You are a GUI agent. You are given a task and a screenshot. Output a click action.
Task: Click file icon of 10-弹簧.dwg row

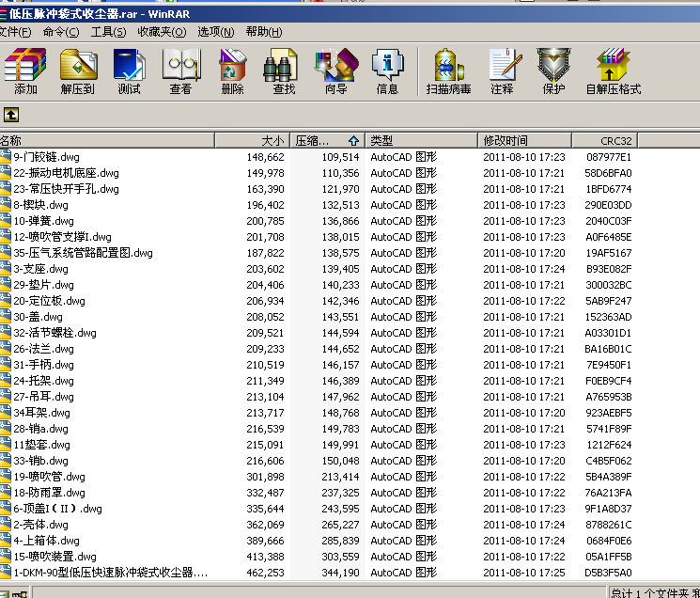click(6, 221)
